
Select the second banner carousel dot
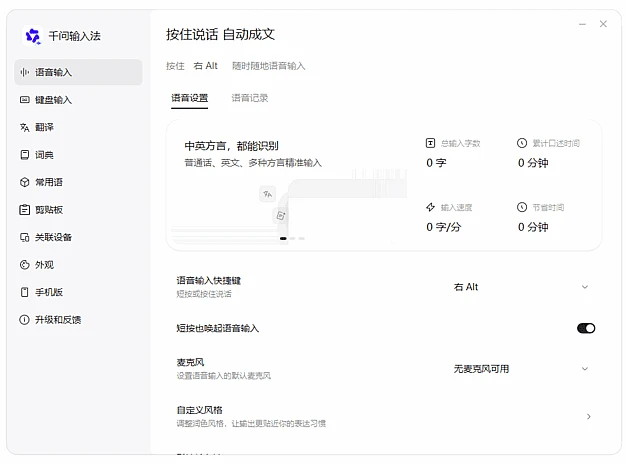click(293, 238)
